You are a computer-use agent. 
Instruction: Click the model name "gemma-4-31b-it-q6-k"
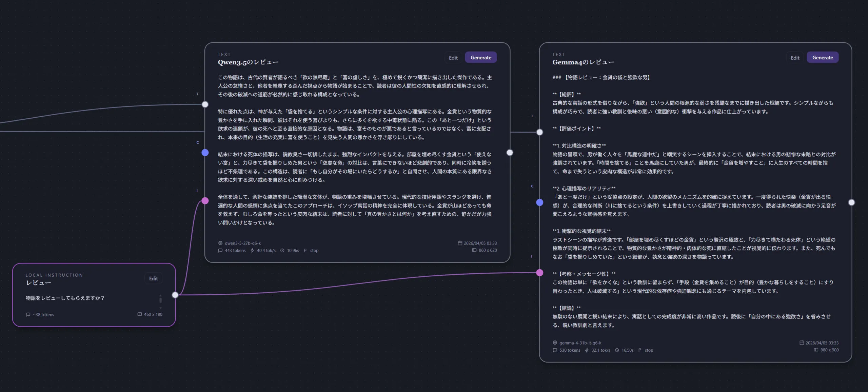tap(580, 343)
